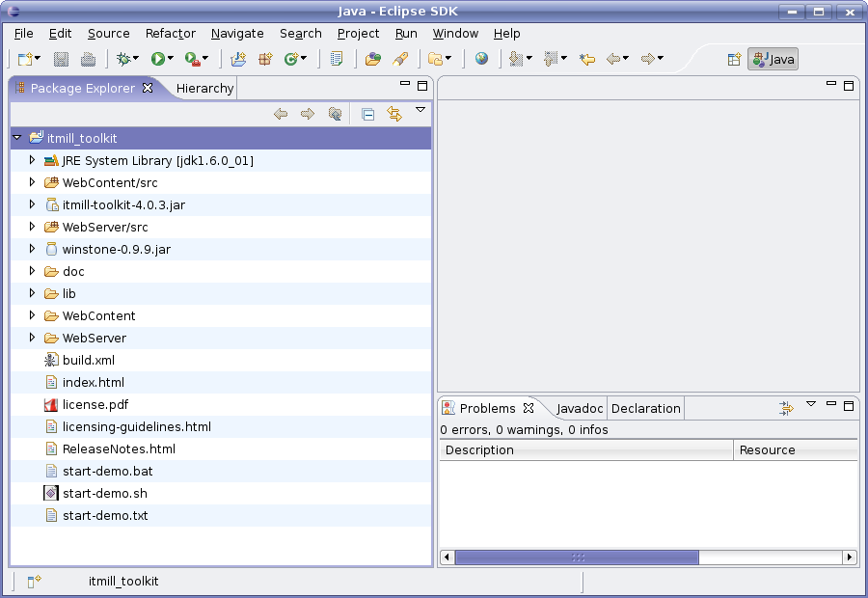Open the New wizard dropdown arrow
The width and height of the screenshot is (868, 598).
[39, 59]
